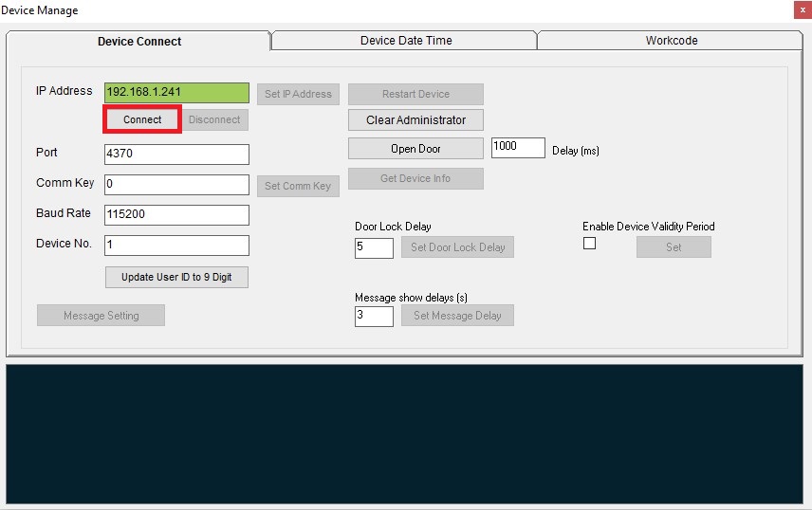Edit the Door Lock Delay value box
Screen dimensions: 812x510
pos(374,247)
